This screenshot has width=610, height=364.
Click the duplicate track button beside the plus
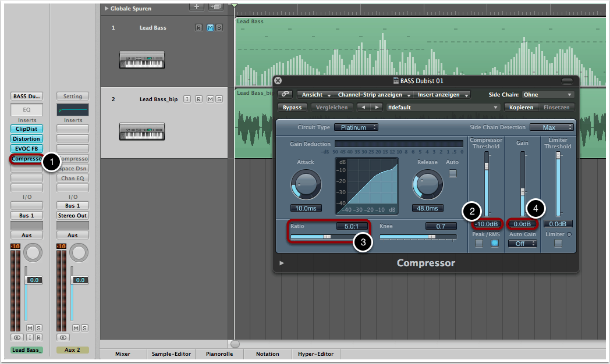(x=215, y=6)
